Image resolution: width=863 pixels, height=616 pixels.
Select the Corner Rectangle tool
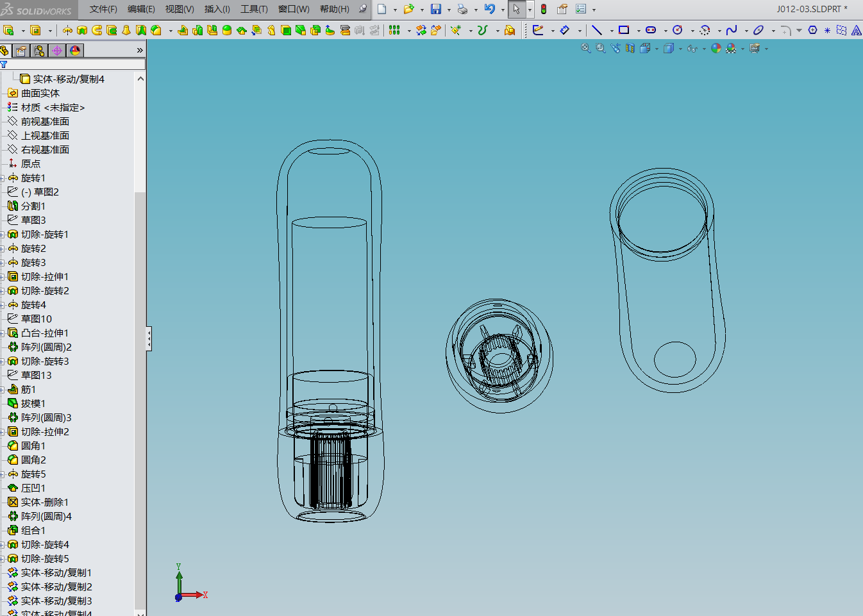[x=624, y=30]
